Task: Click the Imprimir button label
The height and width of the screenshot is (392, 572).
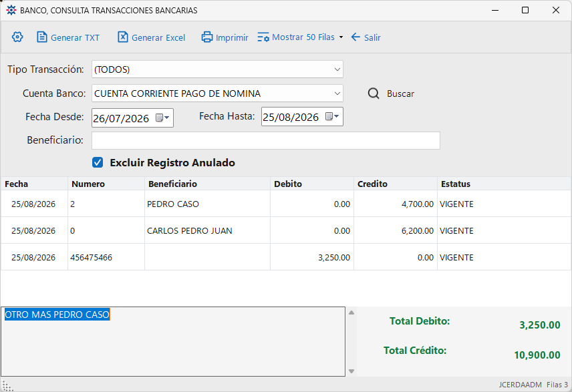Action: 232,37
